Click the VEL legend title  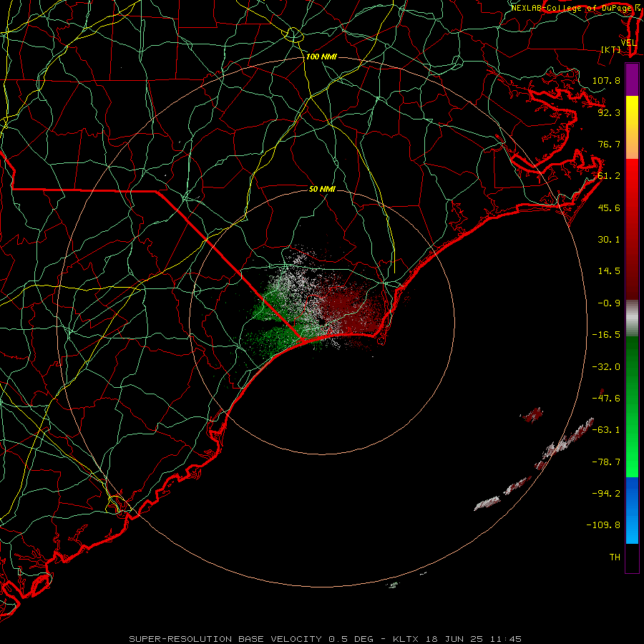point(628,43)
